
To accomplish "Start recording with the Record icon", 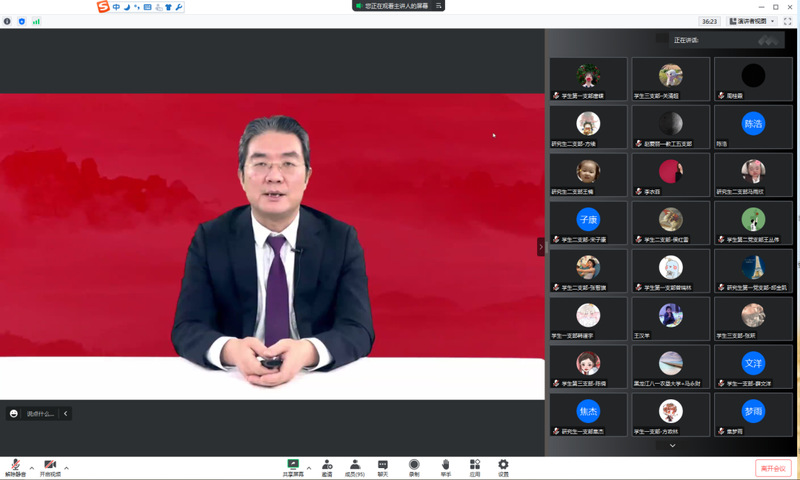I will [x=414, y=466].
